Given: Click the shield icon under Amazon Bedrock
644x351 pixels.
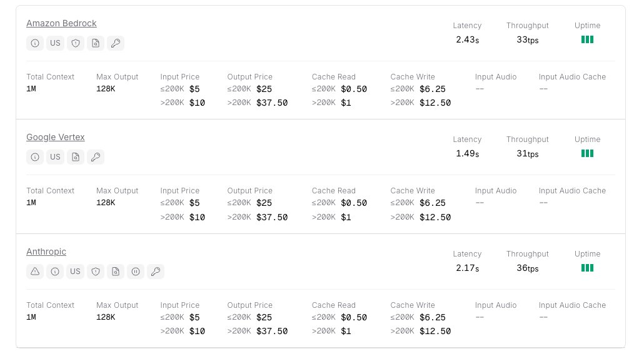Looking at the screenshot, I should [x=75, y=43].
